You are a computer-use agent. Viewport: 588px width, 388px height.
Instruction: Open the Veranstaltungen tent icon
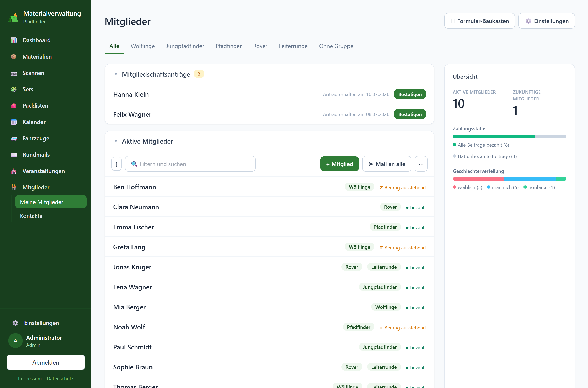point(14,171)
